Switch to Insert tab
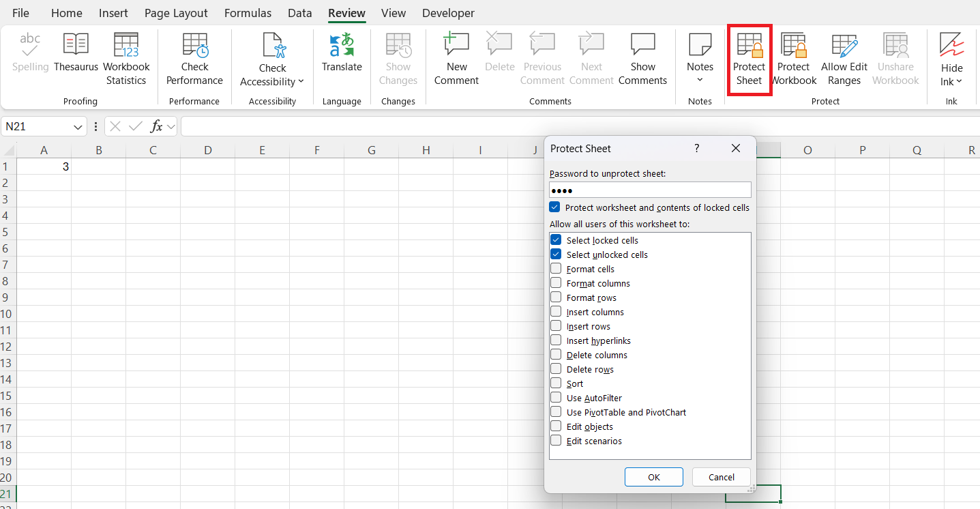This screenshot has height=509, width=980. click(x=113, y=13)
